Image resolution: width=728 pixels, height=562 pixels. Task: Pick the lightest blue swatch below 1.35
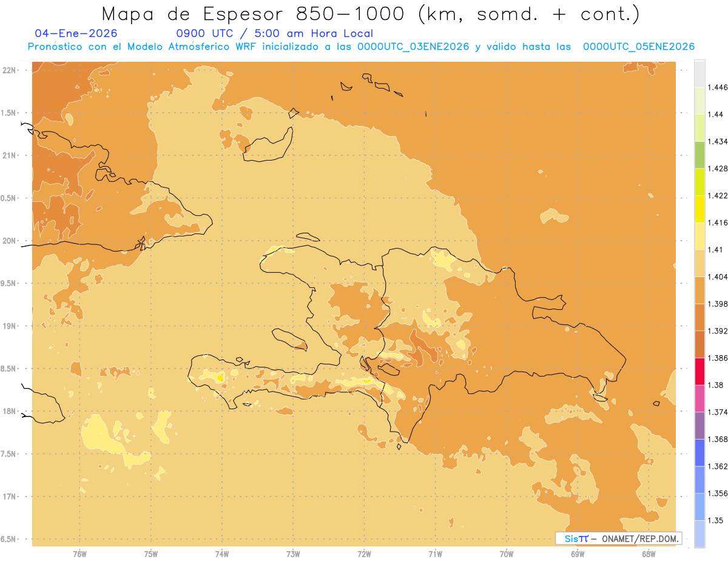click(x=699, y=534)
